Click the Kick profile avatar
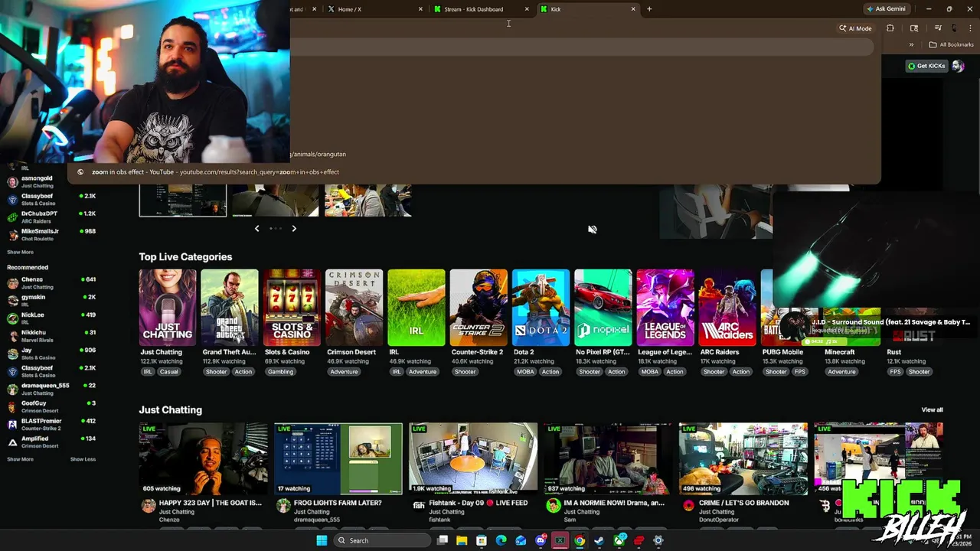980x551 pixels. 958,66
